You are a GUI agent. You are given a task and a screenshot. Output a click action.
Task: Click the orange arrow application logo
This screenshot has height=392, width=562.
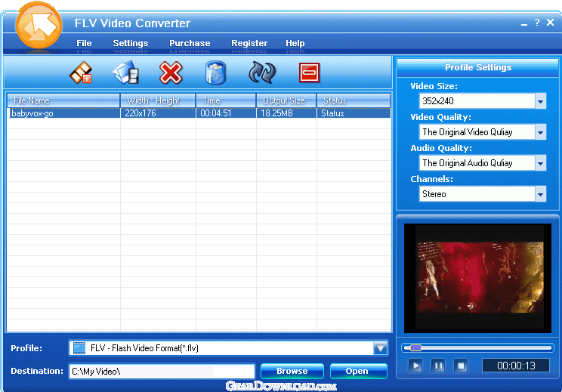click(x=39, y=25)
